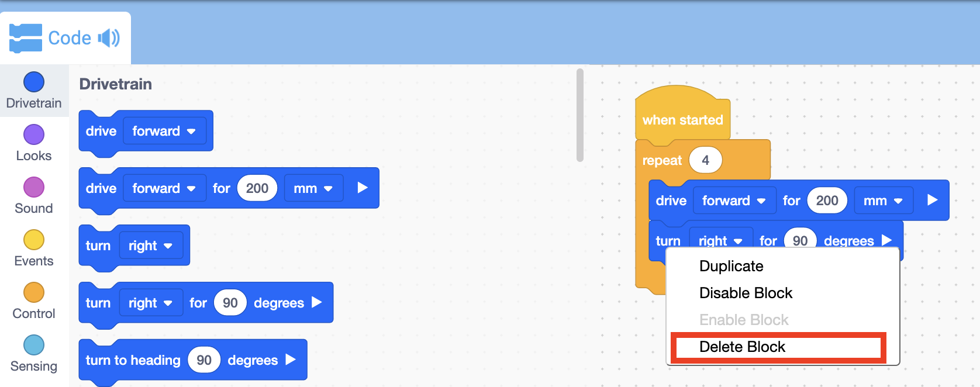980x387 pixels.
Task: Switch to the Sensing block category
Action: (34, 345)
